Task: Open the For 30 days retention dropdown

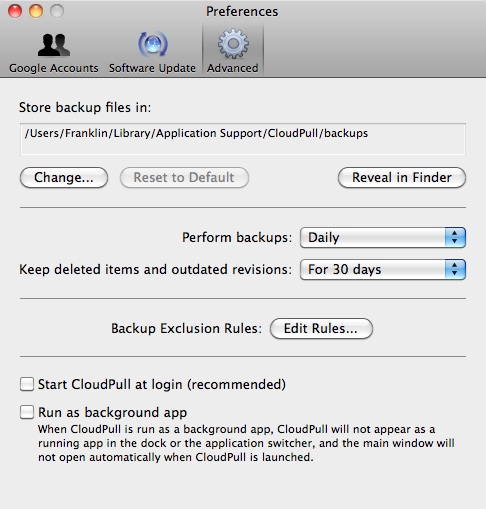Action: (x=383, y=269)
